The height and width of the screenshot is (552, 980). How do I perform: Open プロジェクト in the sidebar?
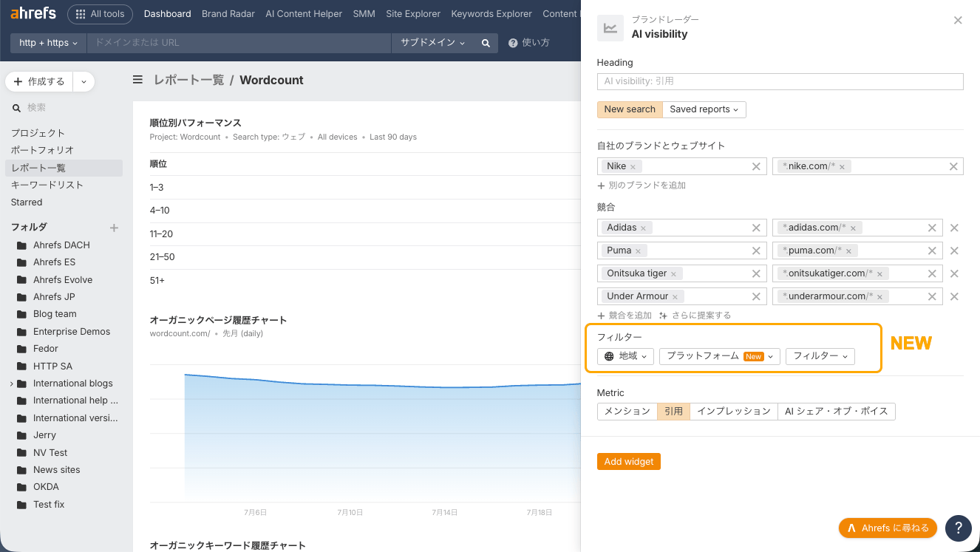pos(38,133)
